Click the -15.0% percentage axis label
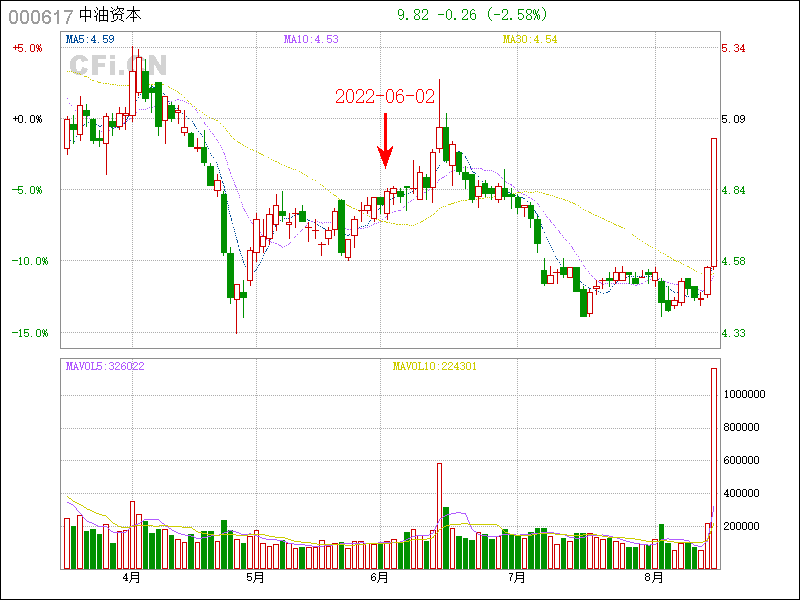800x600 pixels. 30,333
